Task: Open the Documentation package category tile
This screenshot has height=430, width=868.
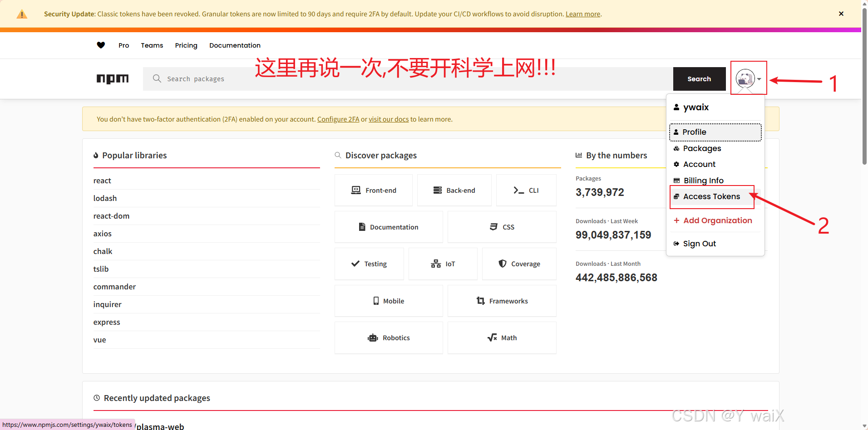Action: (389, 227)
